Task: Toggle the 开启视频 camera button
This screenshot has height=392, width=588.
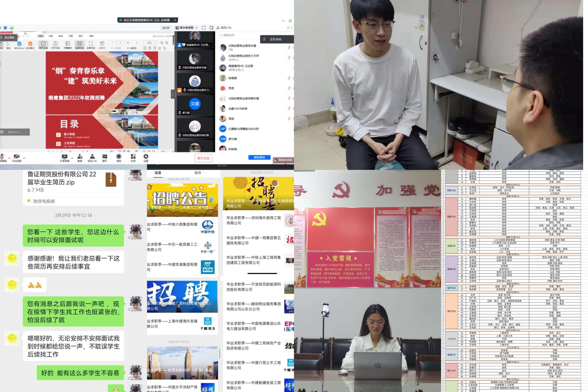Action: pyautogui.click(x=17, y=158)
